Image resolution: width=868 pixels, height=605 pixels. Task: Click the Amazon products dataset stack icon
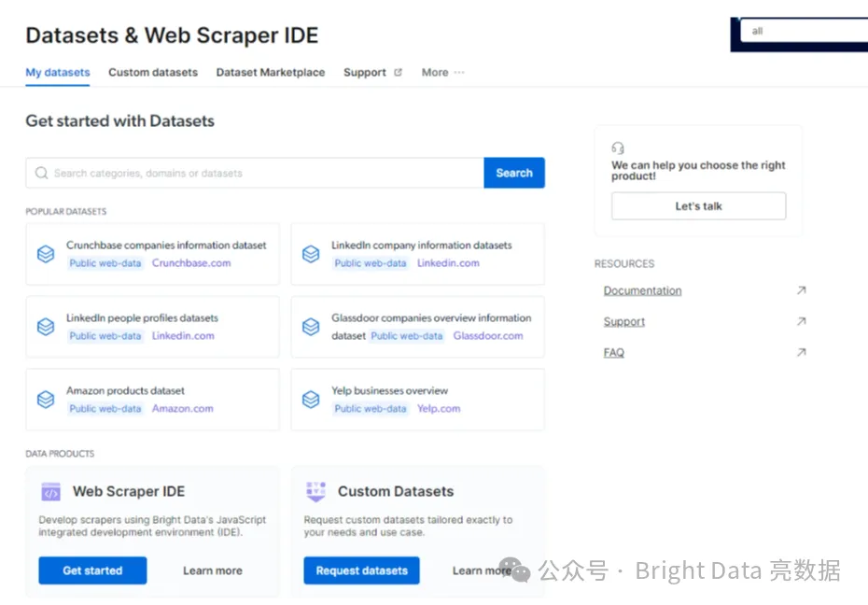(x=46, y=400)
